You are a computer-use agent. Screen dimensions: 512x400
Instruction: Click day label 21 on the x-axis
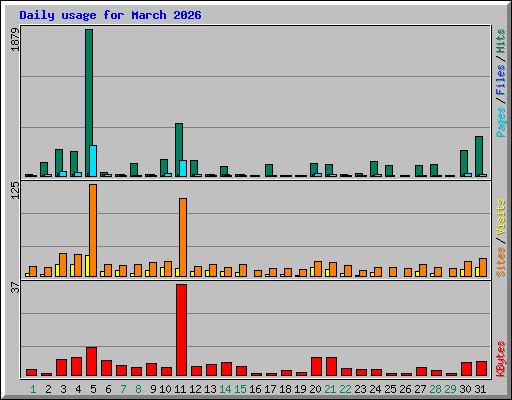[330, 389]
